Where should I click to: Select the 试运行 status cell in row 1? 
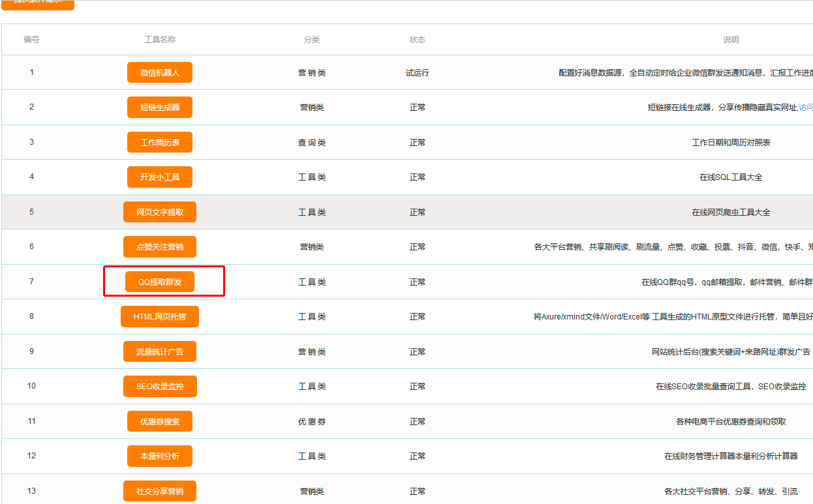(418, 72)
